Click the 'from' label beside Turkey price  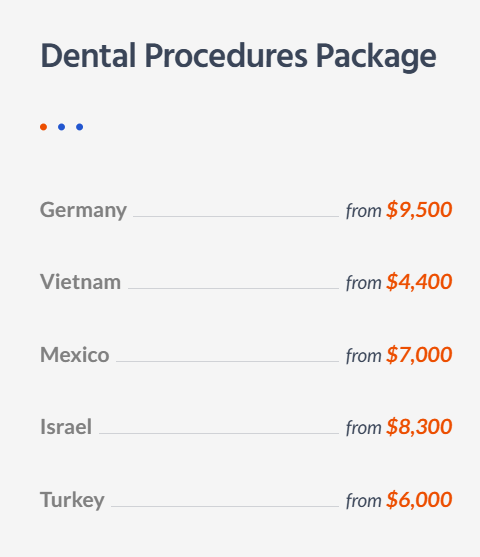363,501
